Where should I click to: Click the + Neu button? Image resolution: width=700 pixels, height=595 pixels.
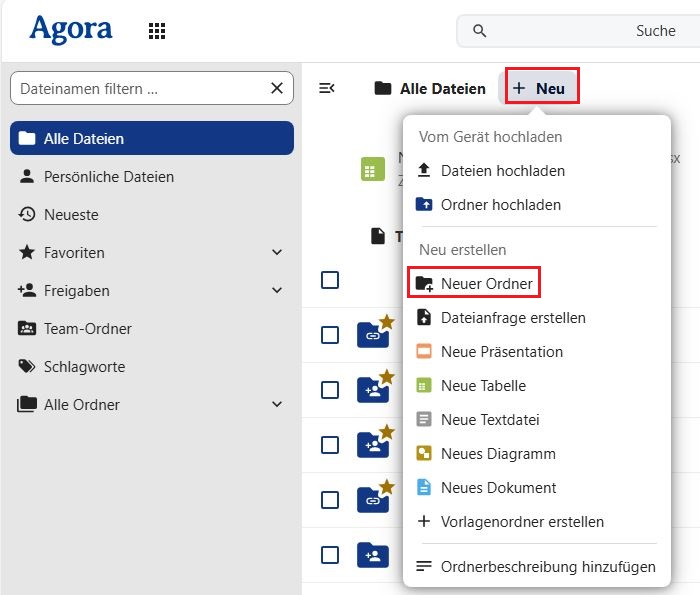tap(541, 89)
